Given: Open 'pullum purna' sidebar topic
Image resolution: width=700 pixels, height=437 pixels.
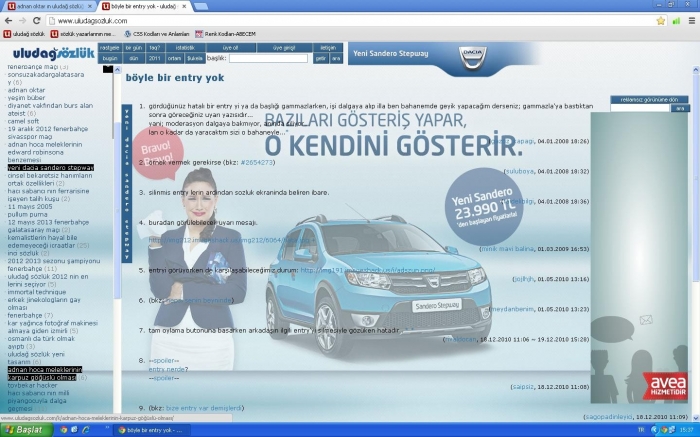Looking at the screenshot, I should coord(27,214).
